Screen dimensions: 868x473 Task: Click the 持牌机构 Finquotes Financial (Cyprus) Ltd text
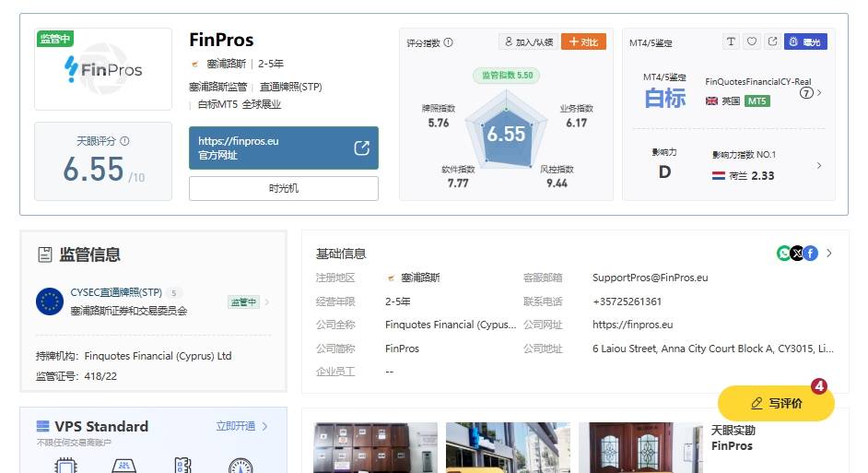tap(134, 356)
